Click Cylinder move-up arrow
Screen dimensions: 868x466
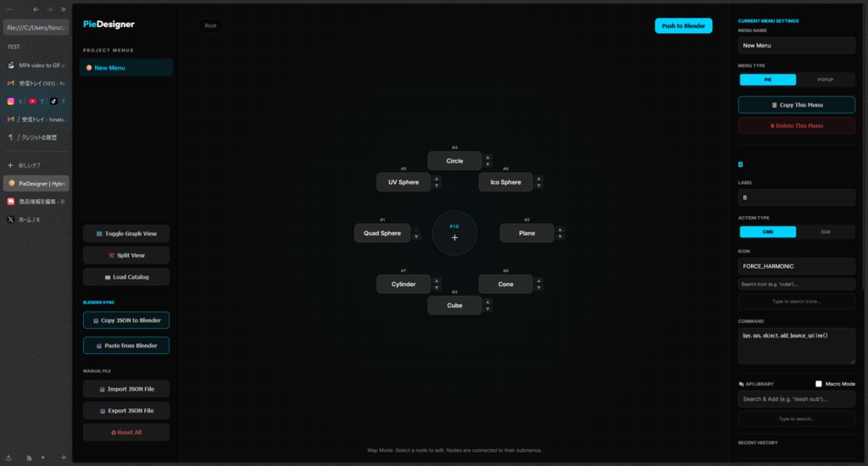click(x=437, y=280)
